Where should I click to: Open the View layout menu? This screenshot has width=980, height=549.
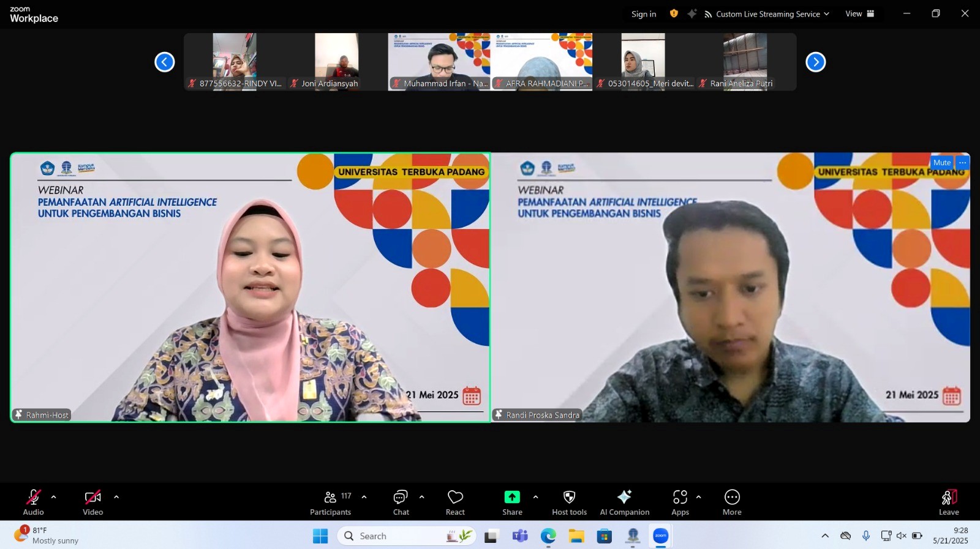(859, 14)
